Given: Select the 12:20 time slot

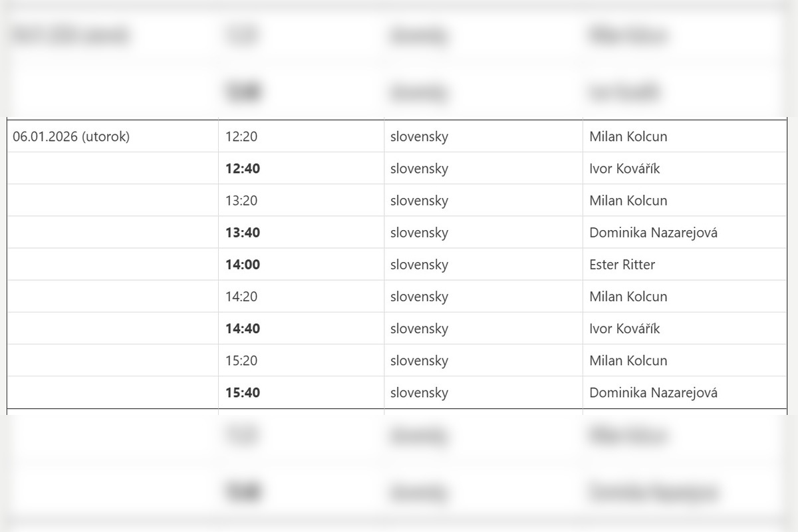Looking at the screenshot, I should 241,137.
